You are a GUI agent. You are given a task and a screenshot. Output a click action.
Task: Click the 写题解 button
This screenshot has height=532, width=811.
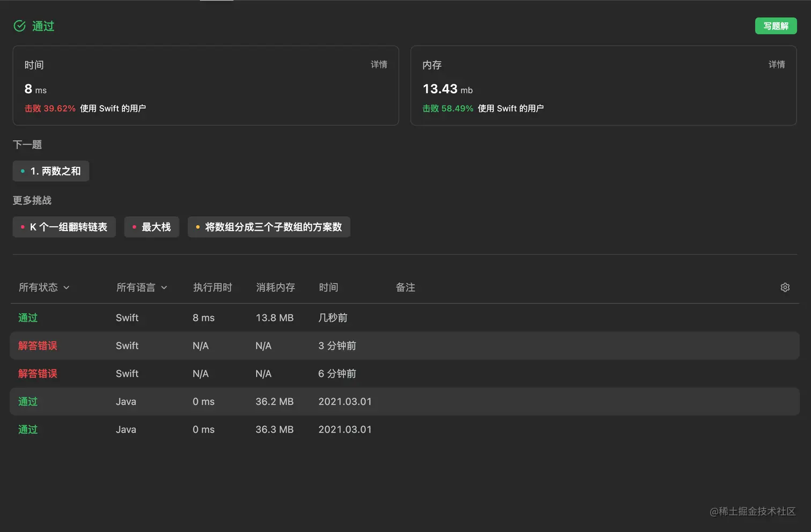(x=776, y=26)
